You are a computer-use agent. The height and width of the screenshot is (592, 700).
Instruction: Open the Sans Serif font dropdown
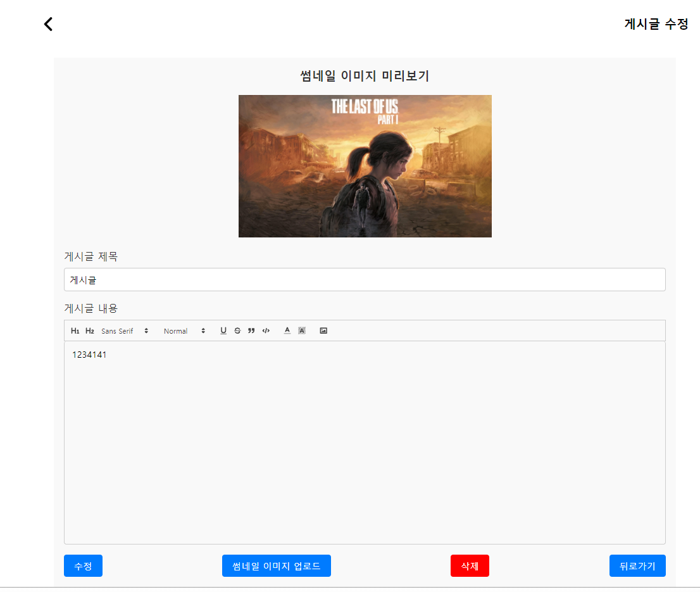coord(125,331)
